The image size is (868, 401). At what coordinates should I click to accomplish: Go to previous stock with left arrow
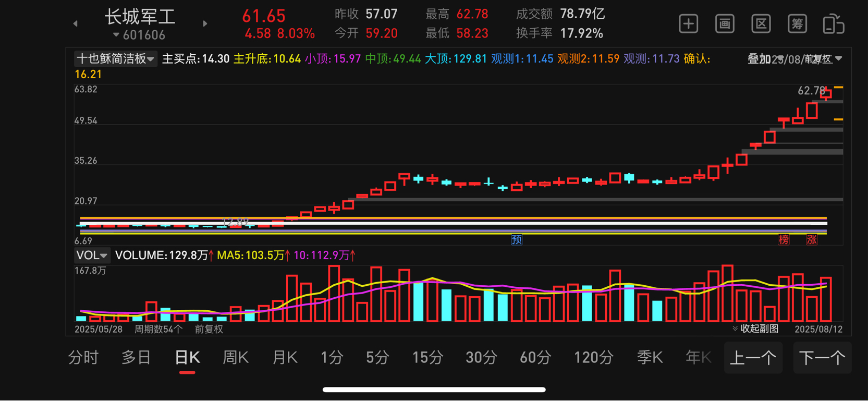(x=76, y=23)
